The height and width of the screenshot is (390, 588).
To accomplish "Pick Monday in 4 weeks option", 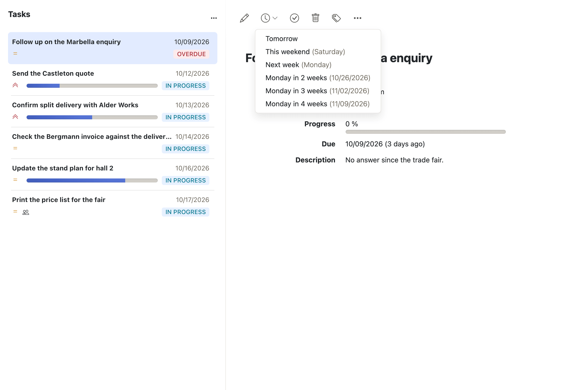I will 318,104.
